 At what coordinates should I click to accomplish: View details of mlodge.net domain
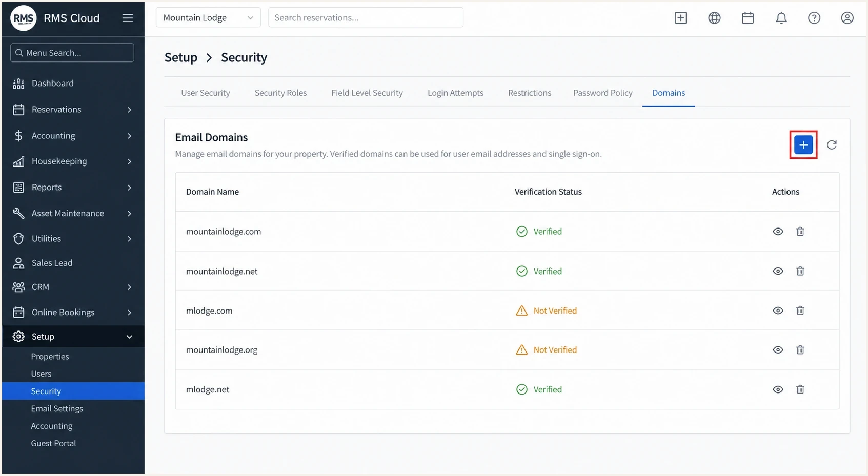point(778,389)
